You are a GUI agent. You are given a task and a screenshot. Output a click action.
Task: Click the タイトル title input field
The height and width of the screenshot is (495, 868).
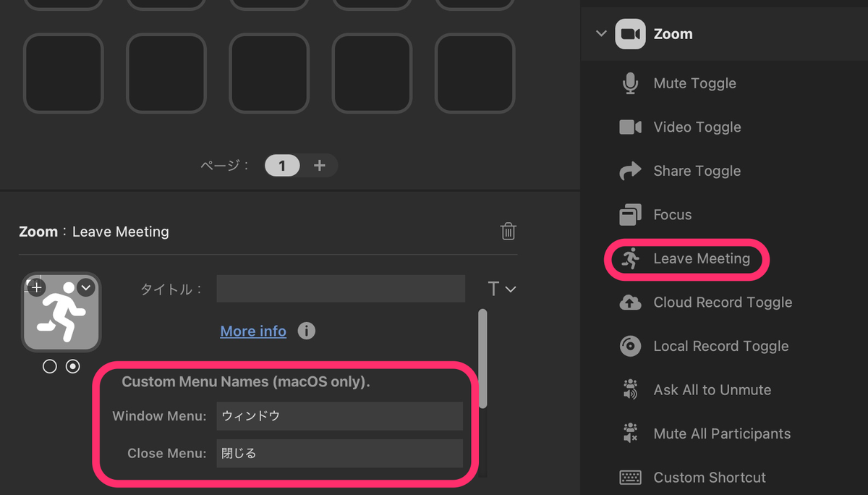pyautogui.click(x=340, y=289)
